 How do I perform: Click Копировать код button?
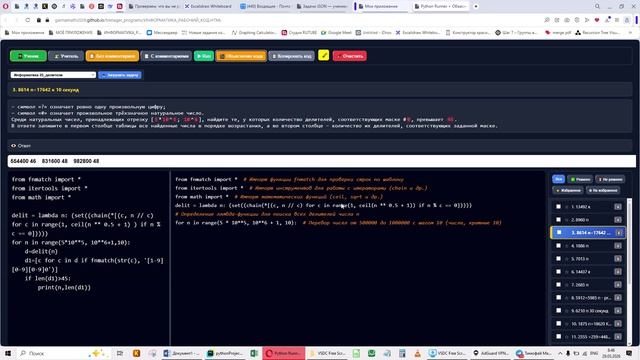pos(291,56)
